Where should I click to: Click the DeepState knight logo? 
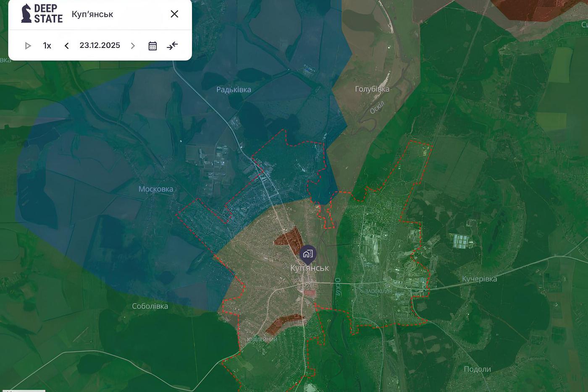26,13
